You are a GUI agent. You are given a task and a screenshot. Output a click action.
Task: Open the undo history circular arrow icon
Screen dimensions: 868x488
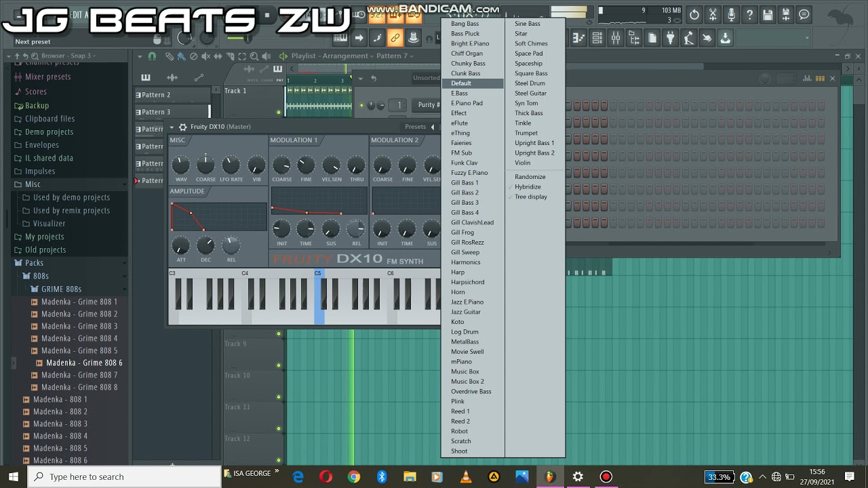[x=694, y=14]
